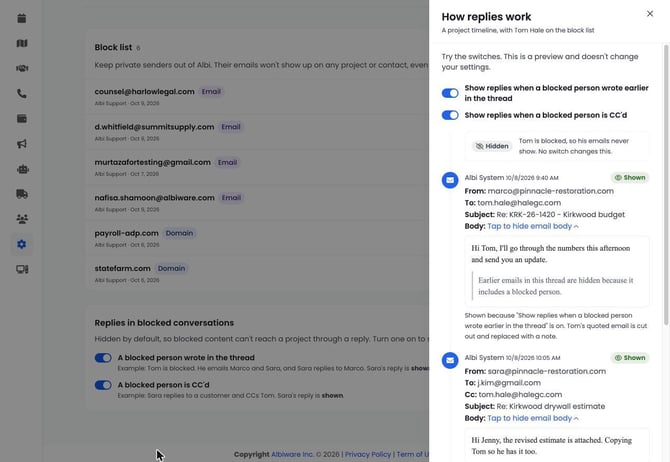The image size is (670, 462).
Task: Select nafisa.shamoon@albiware.com block list entry
Action: [154, 198]
